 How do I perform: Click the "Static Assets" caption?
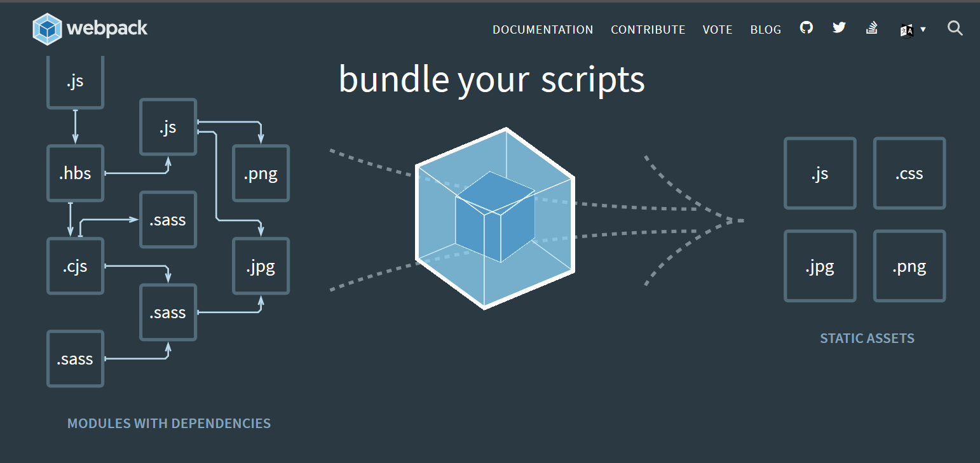click(867, 339)
